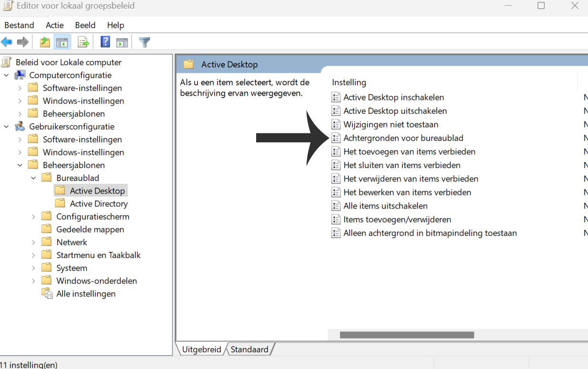Click the policy icon beside Active Desktop inschakelen
The height and width of the screenshot is (369, 588).
pos(336,97)
